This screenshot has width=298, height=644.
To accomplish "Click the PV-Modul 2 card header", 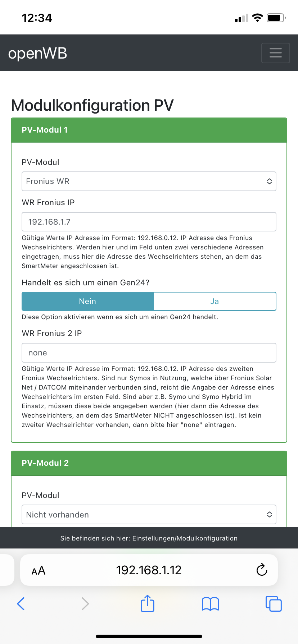I will tap(149, 463).
